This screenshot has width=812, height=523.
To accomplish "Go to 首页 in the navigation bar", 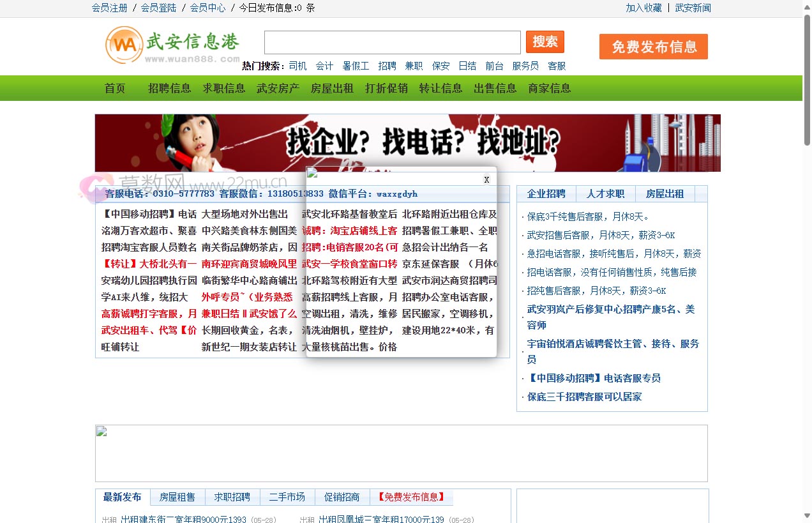I will [115, 88].
